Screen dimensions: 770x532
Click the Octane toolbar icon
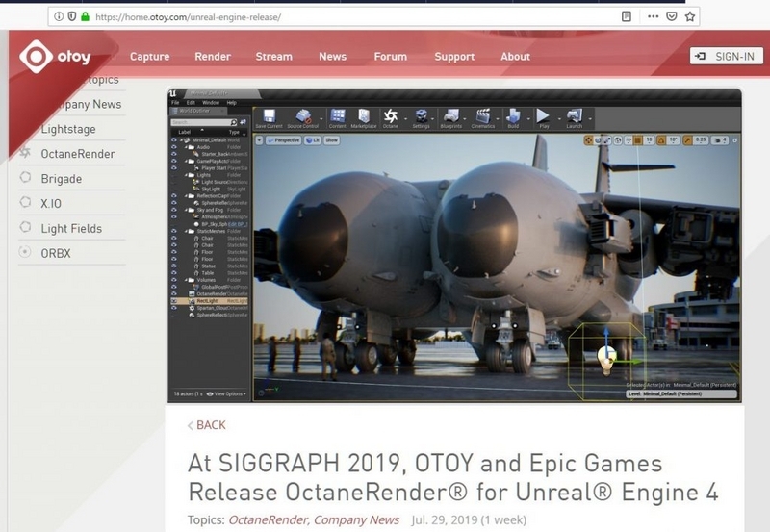(391, 115)
